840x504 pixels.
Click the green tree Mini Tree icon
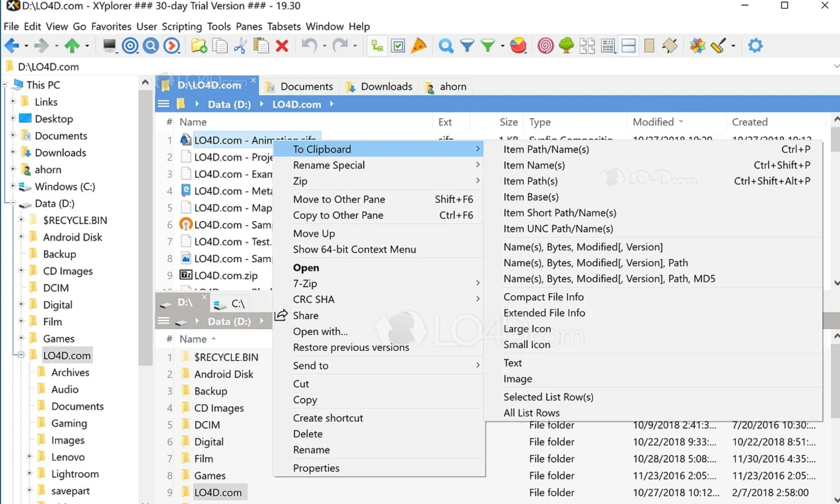(566, 45)
